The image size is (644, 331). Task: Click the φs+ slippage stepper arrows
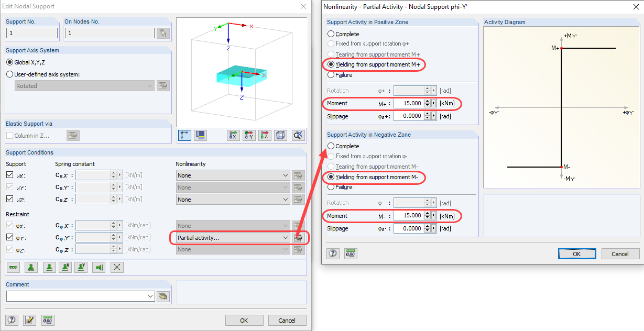(x=428, y=116)
